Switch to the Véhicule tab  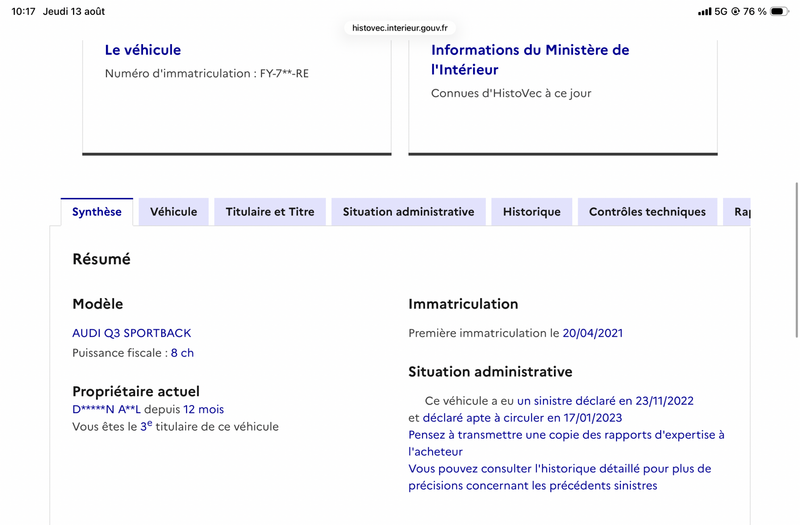(x=173, y=212)
